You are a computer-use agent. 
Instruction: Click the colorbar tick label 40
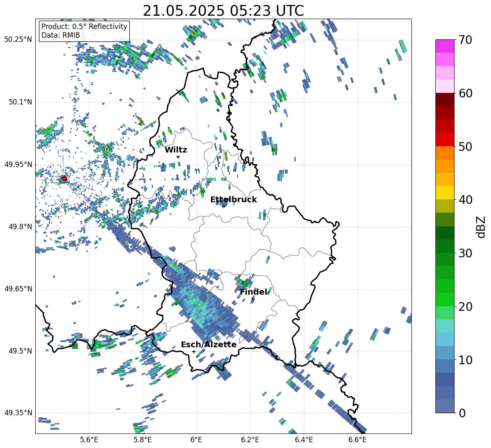465,200
